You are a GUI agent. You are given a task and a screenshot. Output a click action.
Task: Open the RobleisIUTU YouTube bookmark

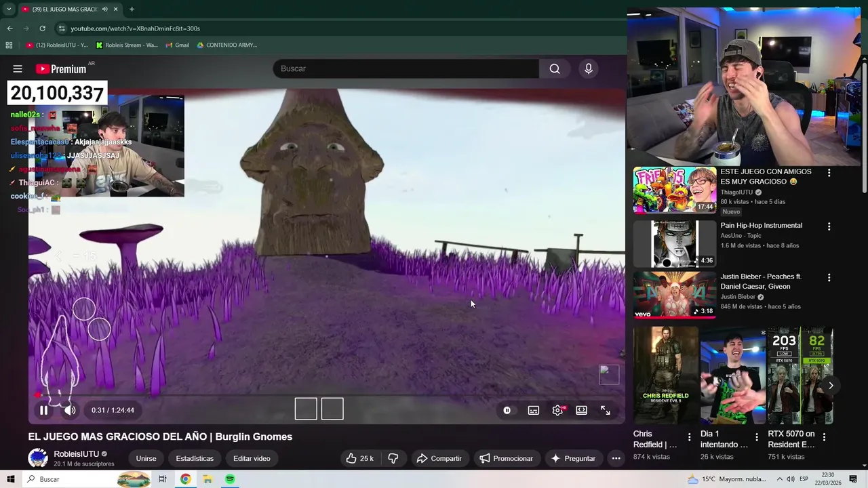point(57,45)
